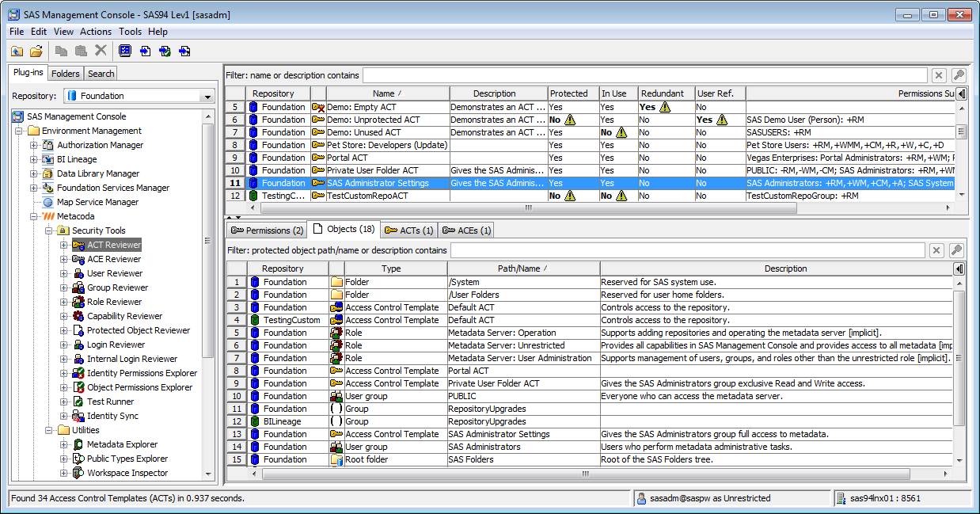Click column chooser icon in Objects table header
The height and width of the screenshot is (514, 980).
(x=959, y=268)
